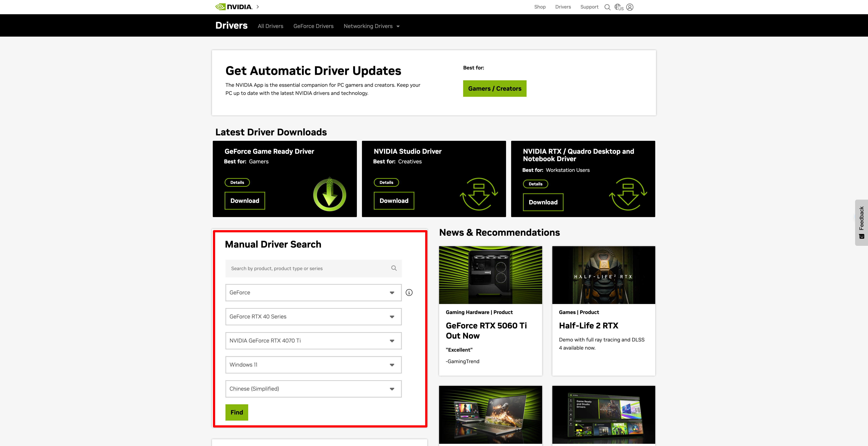Open the Half-Life 2 RTX thumbnail

[x=604, y=275]
